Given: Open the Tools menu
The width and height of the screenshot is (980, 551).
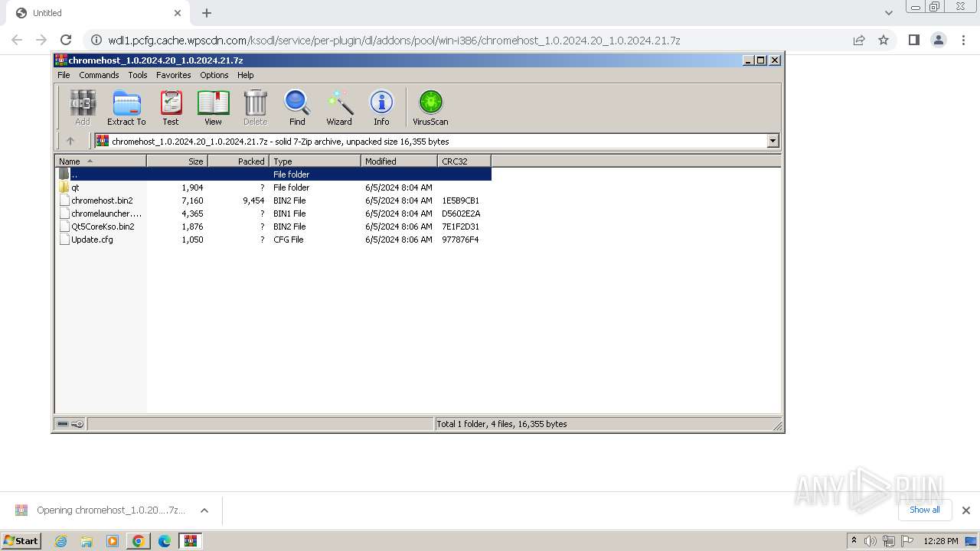Looking at the screenshot, I should pos(138,75).
